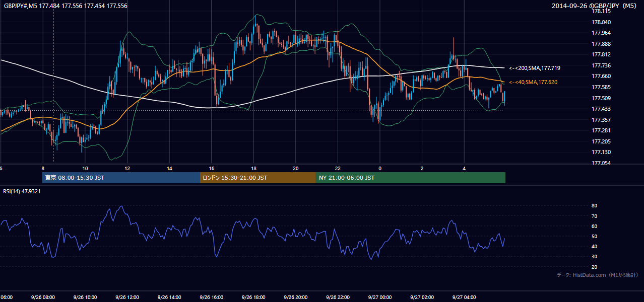Select the ロンドン 15:30-21:00 JST session bar
This screenshot has height=302, width=644.
(258, 178)
